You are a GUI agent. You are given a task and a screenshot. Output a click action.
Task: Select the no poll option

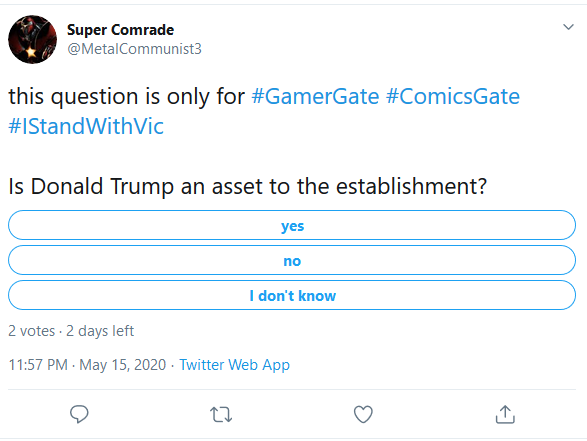pos(292,260)
